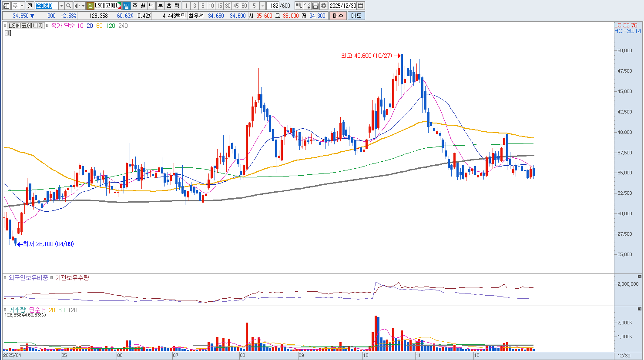Image resolution: width=644 pixels, height=360 pixels.
Task: Click the close button on the volume panel
Action: click(x=640, y=309)
